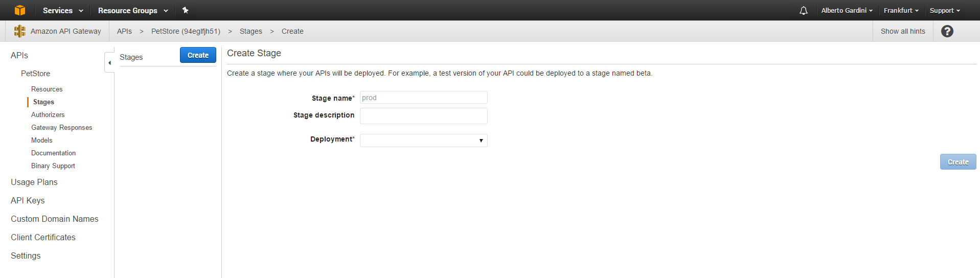Collapse the sidebar with the arrow handle

[x=109, y=63]
